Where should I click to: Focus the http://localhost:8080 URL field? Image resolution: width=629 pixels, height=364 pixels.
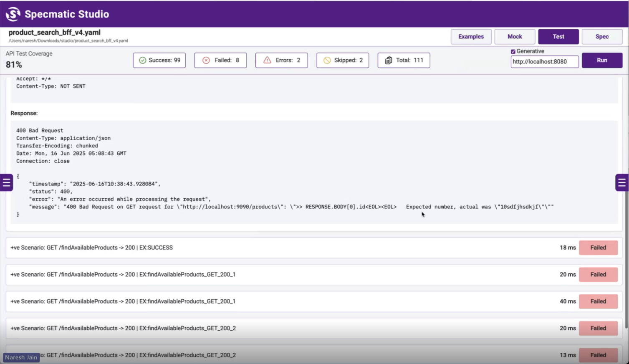coord(545,61)
